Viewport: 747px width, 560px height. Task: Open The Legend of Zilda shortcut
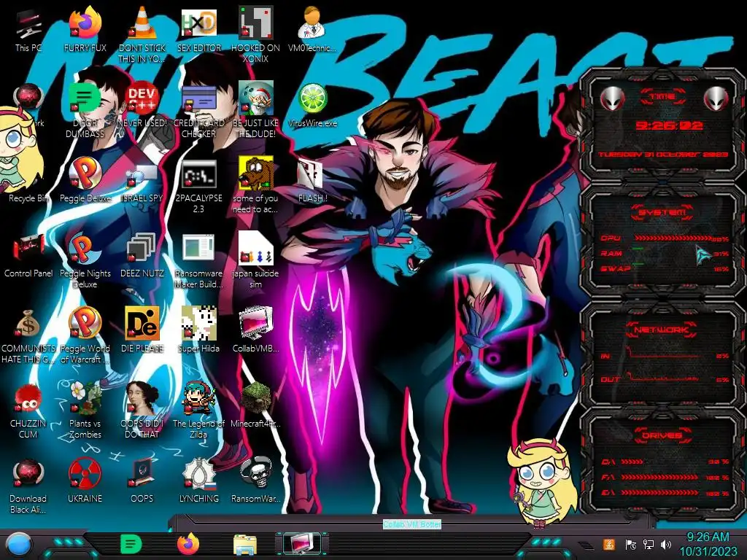[199, 411]
